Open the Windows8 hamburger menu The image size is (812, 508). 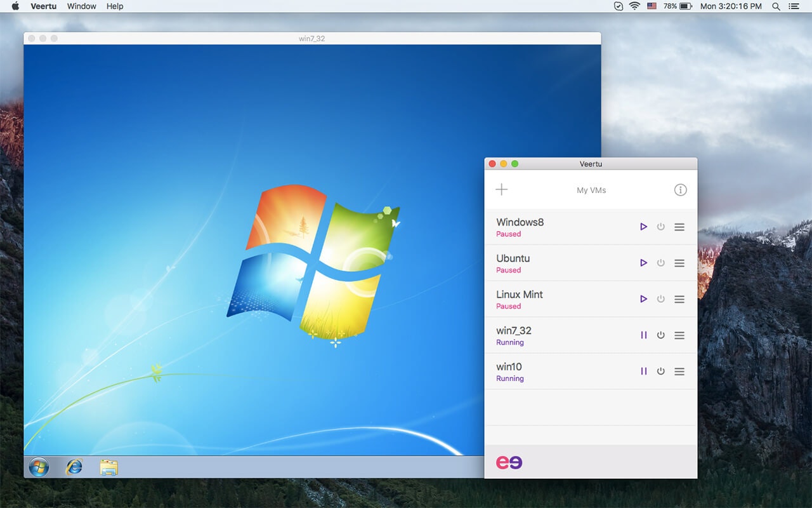(x=679, y=227)
